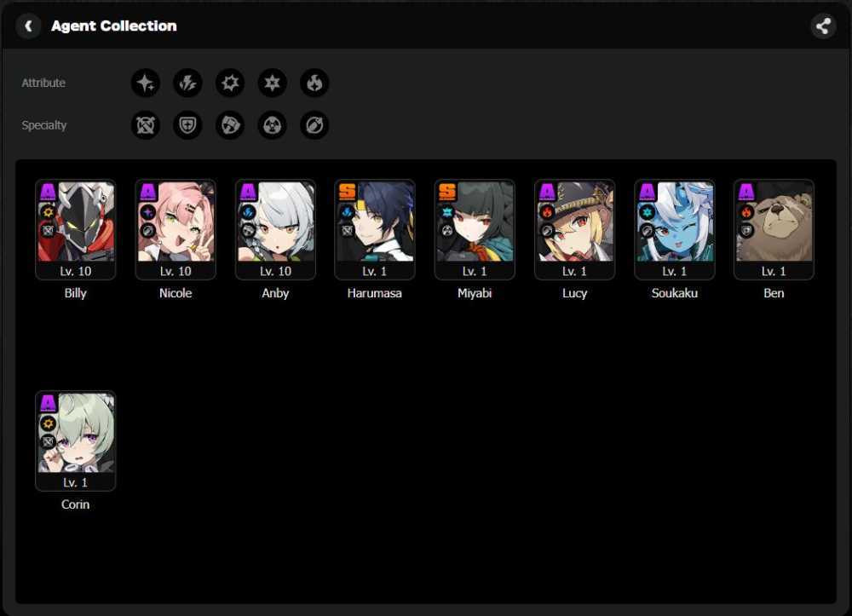The height and width of the screenshot is (616, 852).
Task: Click "Lv. 10" under Anby's portrait
Action: click(x=275, y=271)
